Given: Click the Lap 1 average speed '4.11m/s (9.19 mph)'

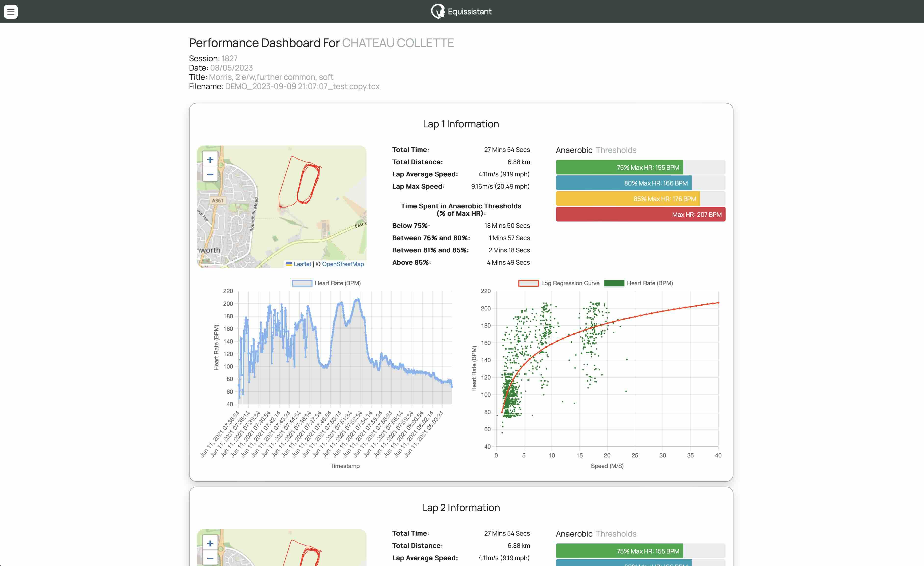Looking at the screenshot, I should [x=504, y=174].
